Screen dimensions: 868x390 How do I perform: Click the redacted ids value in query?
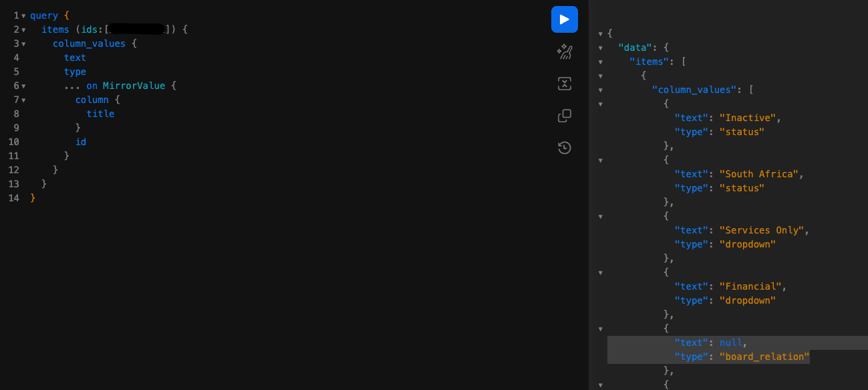(138, 29)
